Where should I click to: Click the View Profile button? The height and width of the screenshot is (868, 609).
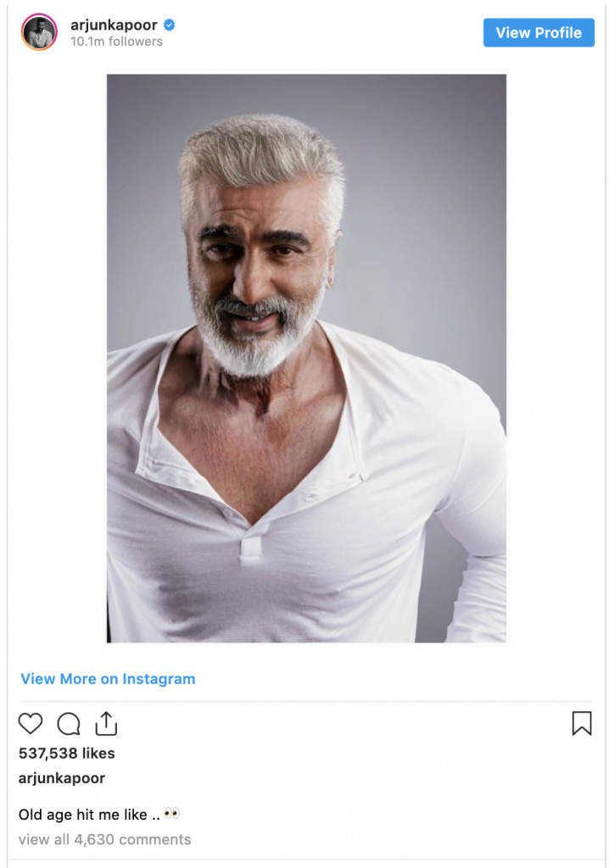[x=539, y=33]
